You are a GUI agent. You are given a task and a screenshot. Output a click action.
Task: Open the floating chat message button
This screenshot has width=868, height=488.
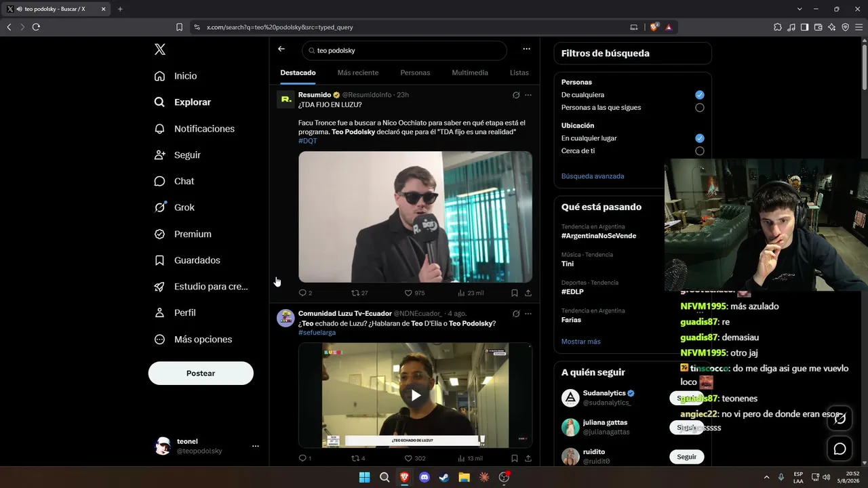840,449
